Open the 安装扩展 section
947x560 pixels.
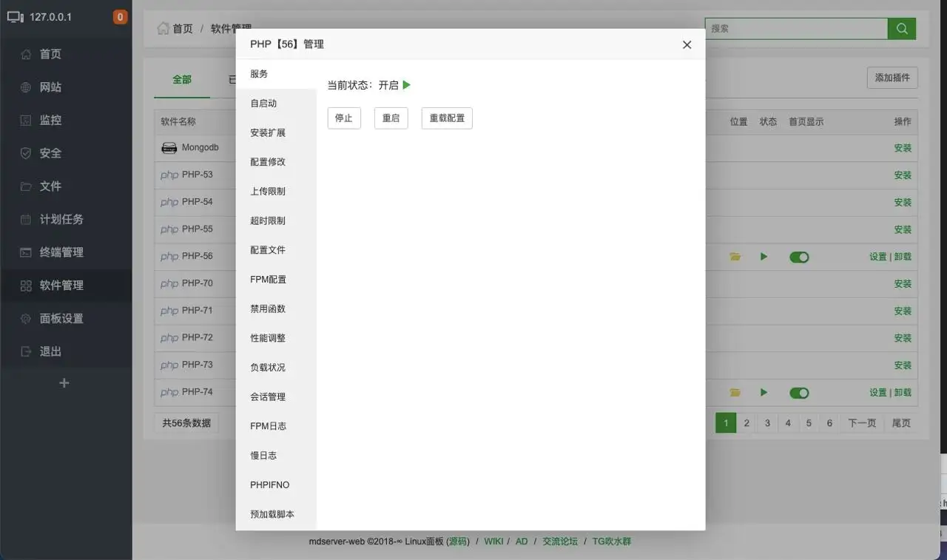pyautogui.click(x=276, y=132)
